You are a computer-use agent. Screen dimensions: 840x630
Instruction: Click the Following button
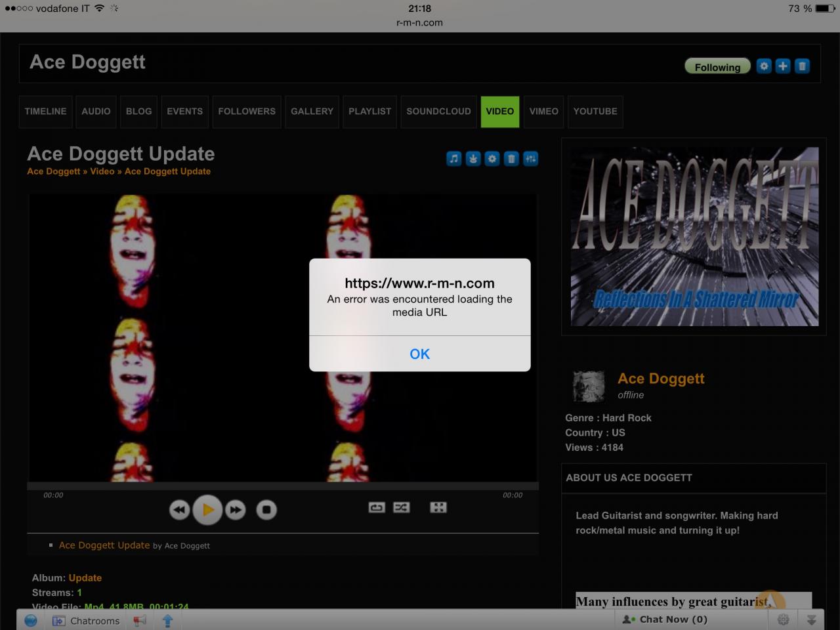coord(717,67)
